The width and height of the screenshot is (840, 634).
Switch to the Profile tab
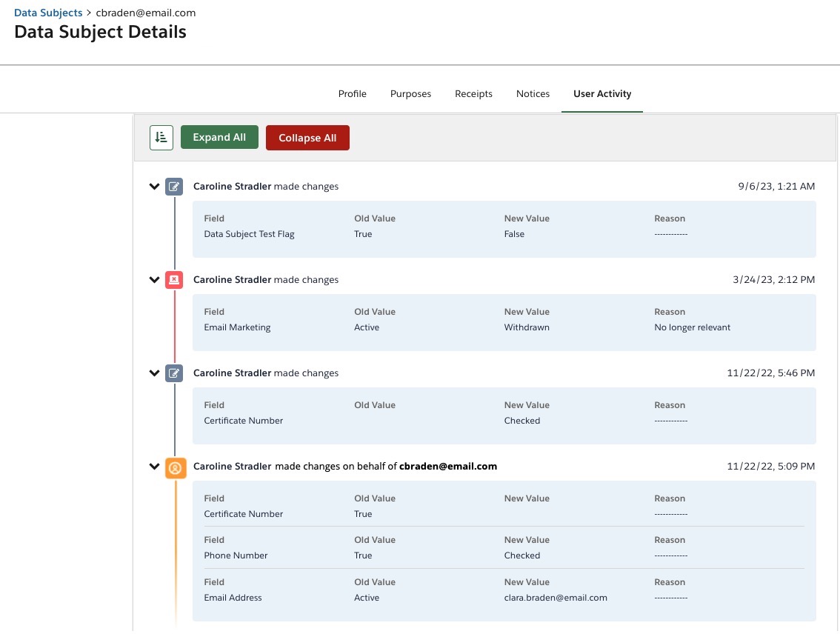click(x=352, y=93)
